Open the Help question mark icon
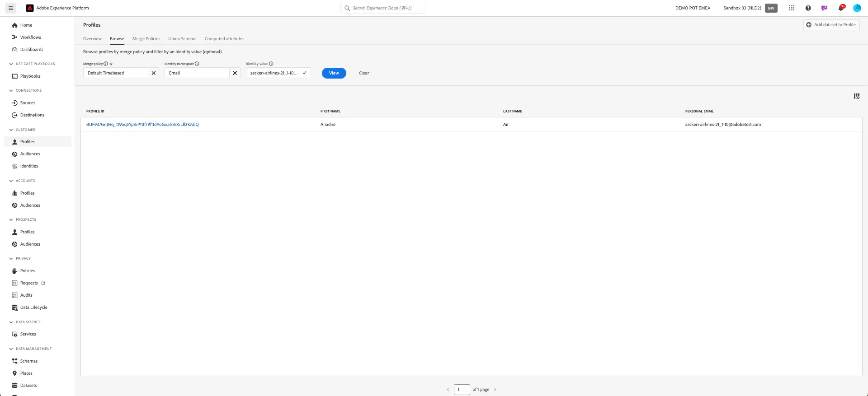The height and width of the screenshot is (396, 868). [x=808, y=8]
